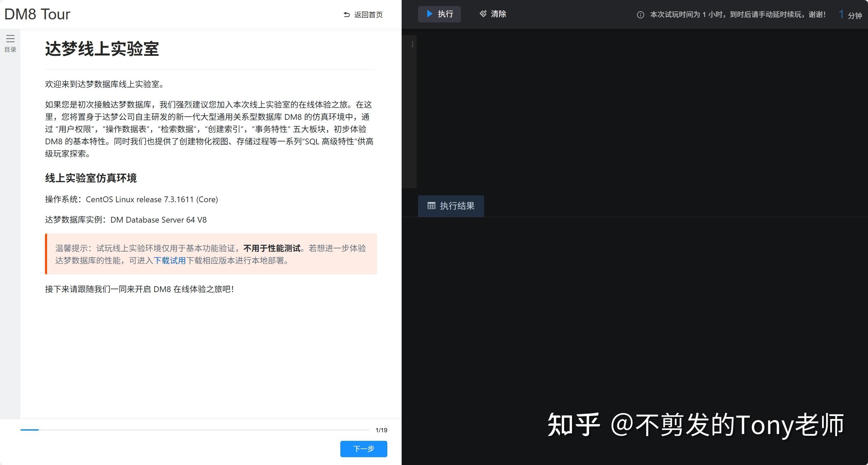The image size is (868, 465).
Task: Click the bold 不用于性能测试 warning text
Action: (x=272, y=248)
